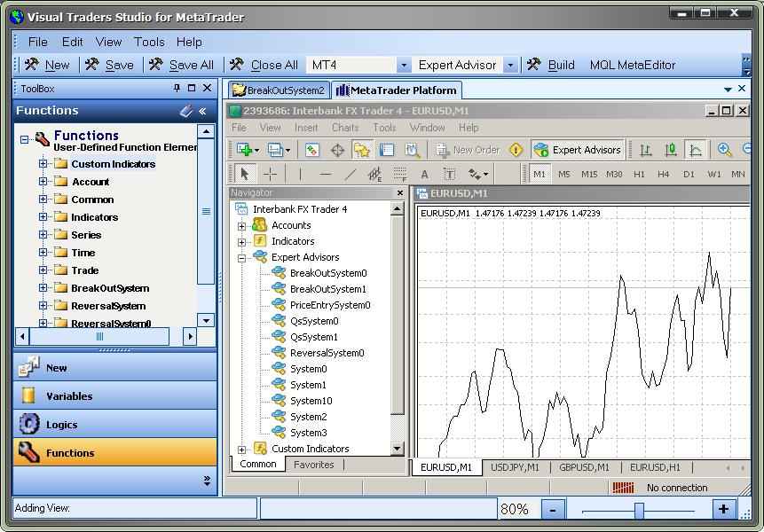Image resolution: width=764 pixels, height=532 pixels.
Task: Click the pencil icon in Functions header
Action: pos(186,111)
